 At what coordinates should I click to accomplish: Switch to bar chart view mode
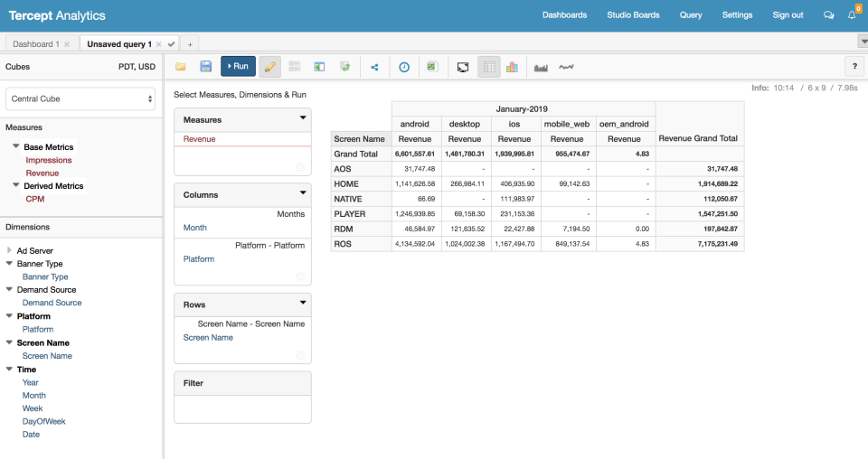coord(512,67)
